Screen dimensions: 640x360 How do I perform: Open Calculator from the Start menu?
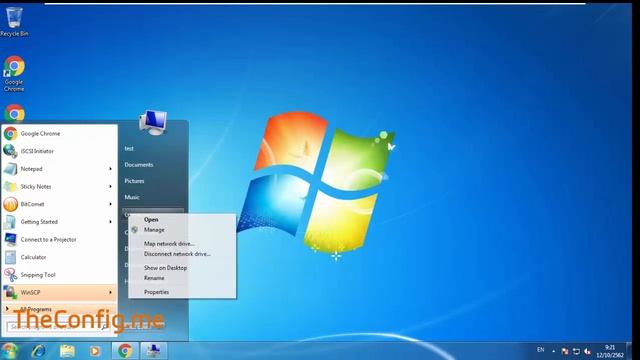(59, 257)
